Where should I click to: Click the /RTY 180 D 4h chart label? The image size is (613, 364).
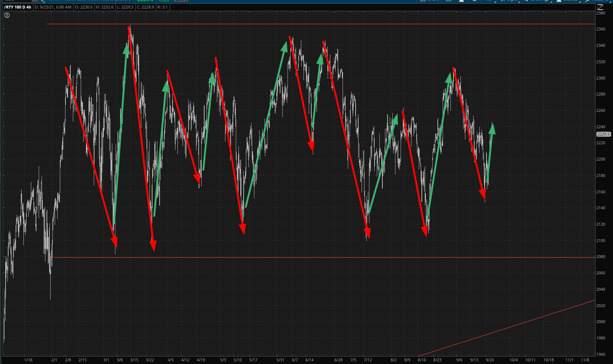pos(17,7)
